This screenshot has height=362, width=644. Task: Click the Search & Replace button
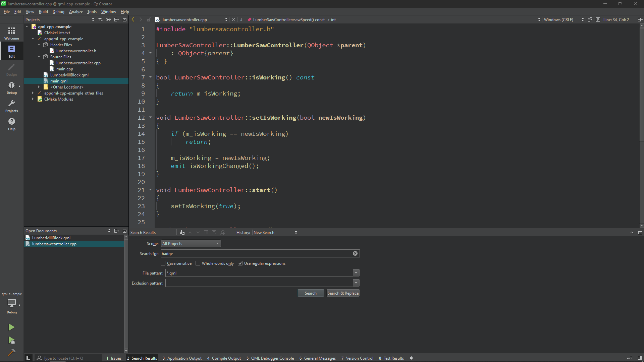343,293
